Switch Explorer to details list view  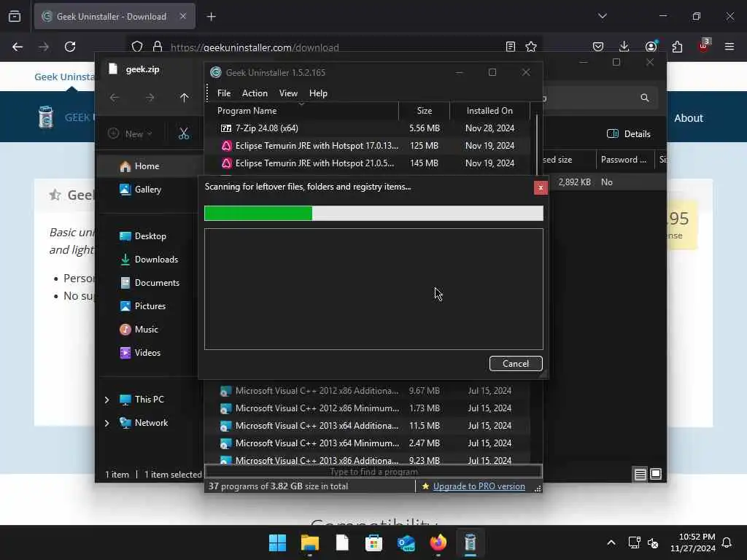pyautogui.click(x=640, y=474)
